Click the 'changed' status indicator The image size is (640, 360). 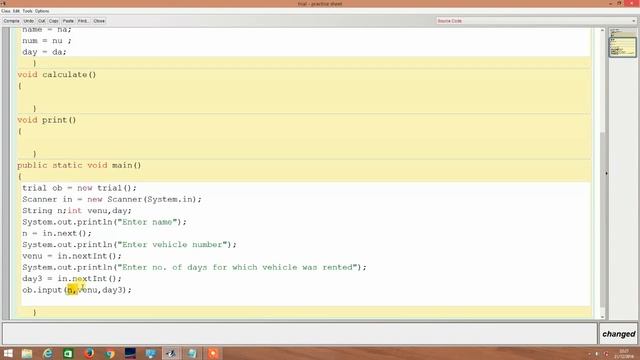(618, 334)
